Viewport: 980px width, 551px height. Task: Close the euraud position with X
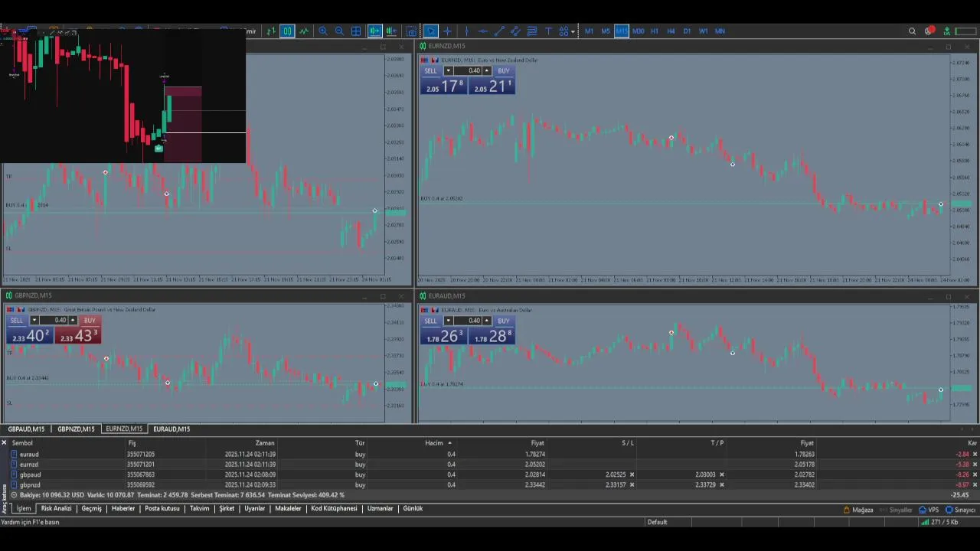(x=975, y=455)
